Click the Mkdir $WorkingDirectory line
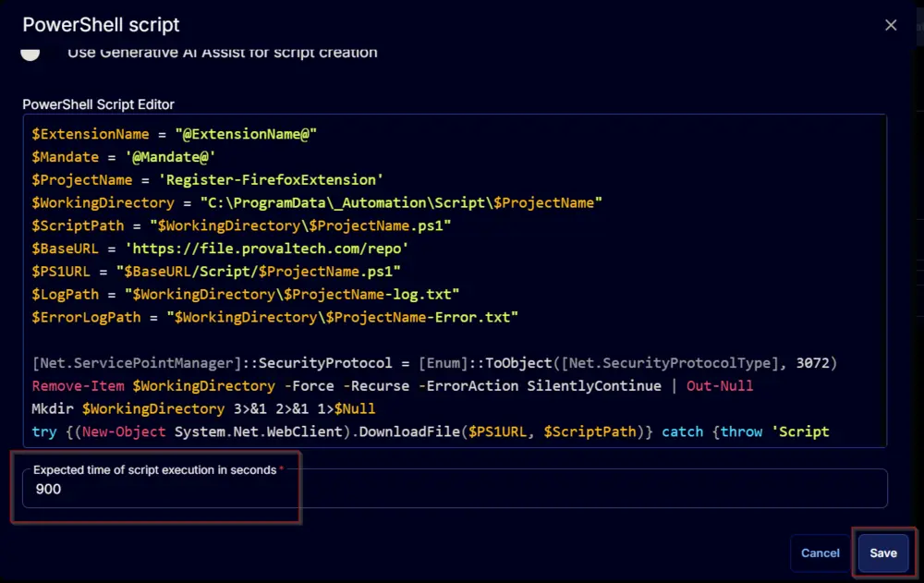The height and width of the screenshot is (583, 924). (x=203, y=409)
